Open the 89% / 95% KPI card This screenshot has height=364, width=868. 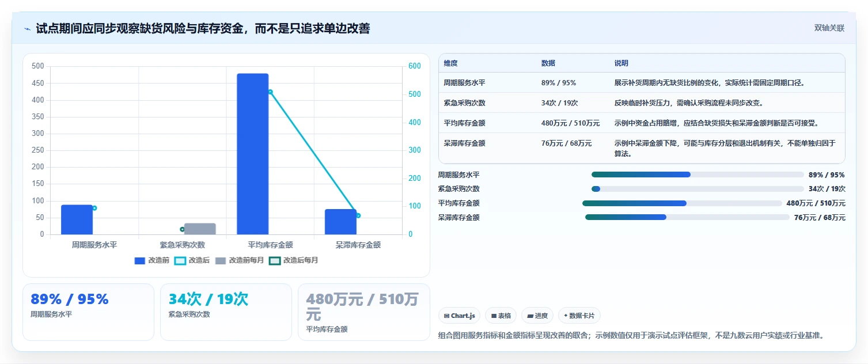click(88, 312)
